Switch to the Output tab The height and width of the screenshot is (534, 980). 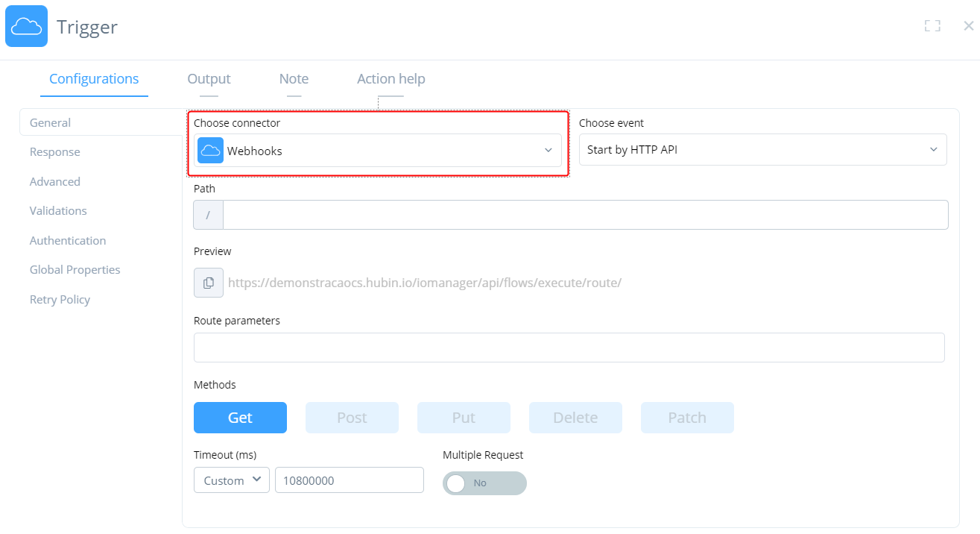208,78
